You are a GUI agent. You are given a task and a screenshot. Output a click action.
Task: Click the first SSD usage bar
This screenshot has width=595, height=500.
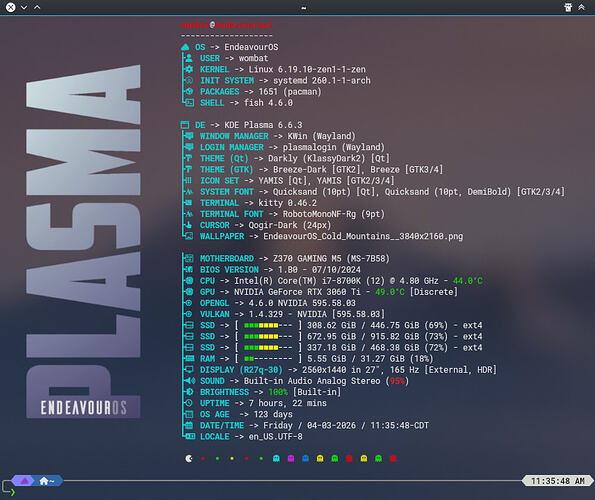[268, 325]
